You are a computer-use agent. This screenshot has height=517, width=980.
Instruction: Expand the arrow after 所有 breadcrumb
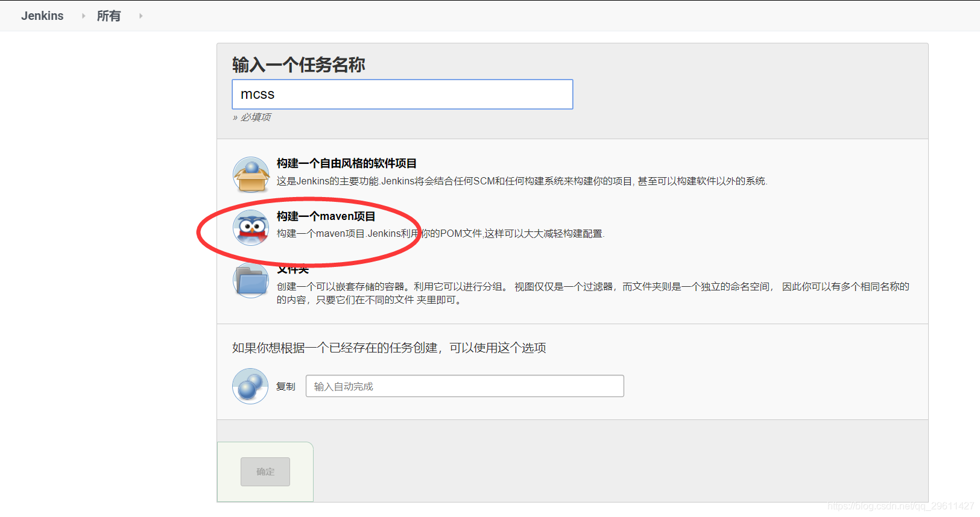click(x=141, y=16)
